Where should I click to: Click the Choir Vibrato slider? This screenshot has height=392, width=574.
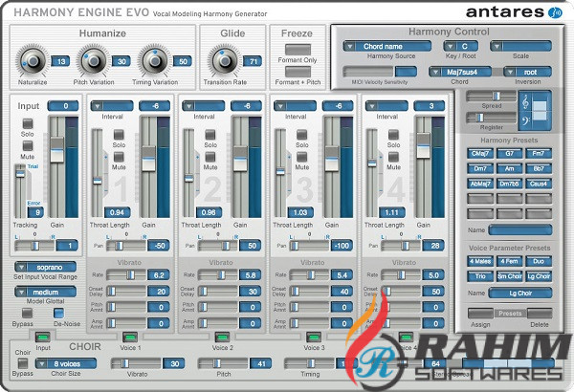pyautogui.click(x=136, y=363)
